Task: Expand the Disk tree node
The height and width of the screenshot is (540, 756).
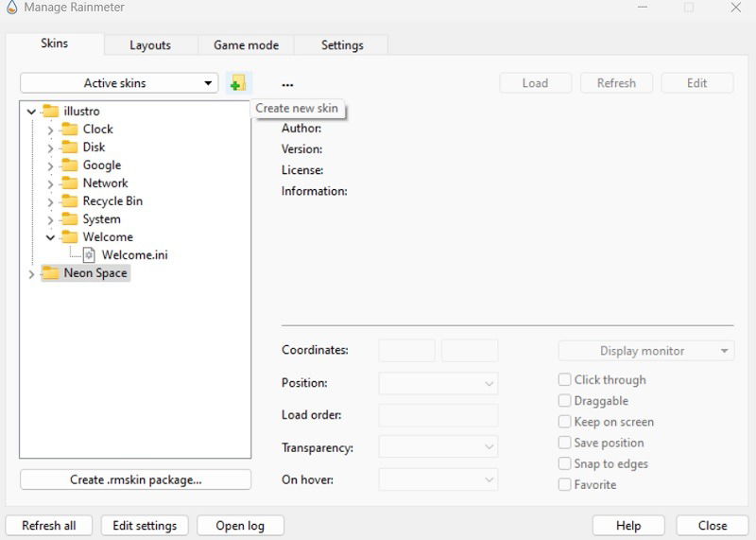Action: (50, 148)
